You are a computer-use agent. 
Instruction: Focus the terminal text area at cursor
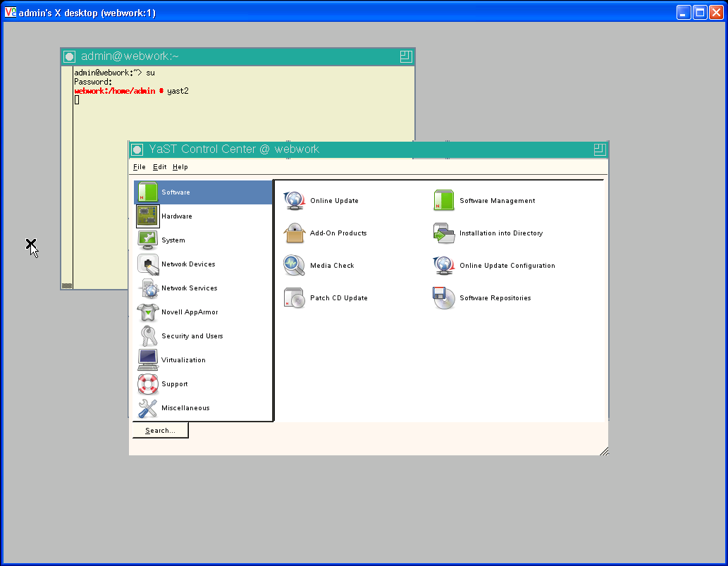pyautogui.click(x=77, y=100)
